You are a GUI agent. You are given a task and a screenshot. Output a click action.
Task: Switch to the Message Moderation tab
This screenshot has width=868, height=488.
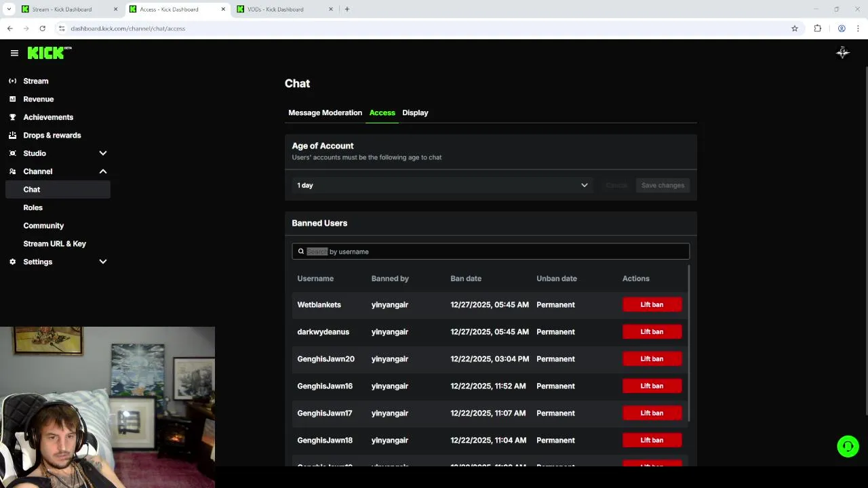[x=325, y=113]
